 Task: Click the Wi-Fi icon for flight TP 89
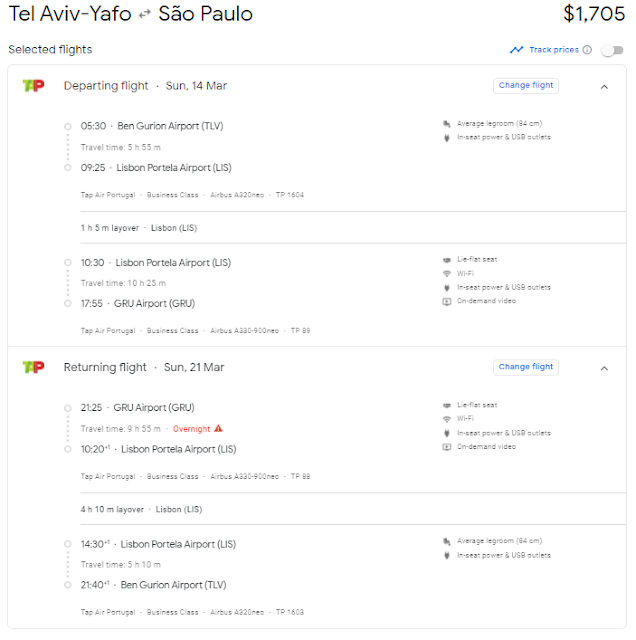point(447,273)
